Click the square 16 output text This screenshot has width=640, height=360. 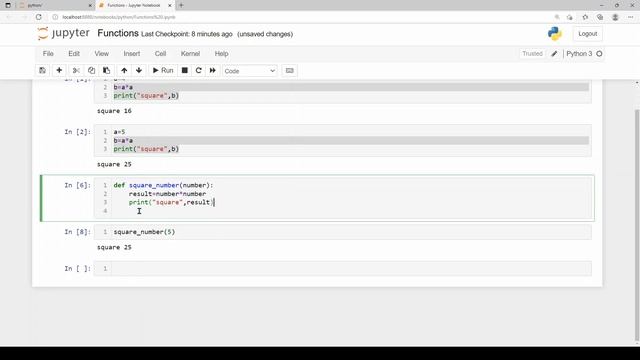(x=114, y=111)
